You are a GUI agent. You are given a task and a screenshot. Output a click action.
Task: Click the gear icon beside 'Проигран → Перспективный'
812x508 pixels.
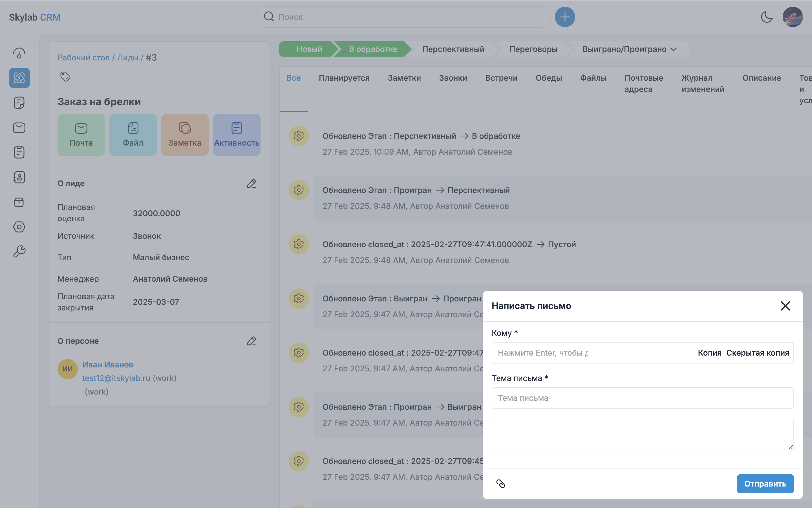click(x=299, y=190)
